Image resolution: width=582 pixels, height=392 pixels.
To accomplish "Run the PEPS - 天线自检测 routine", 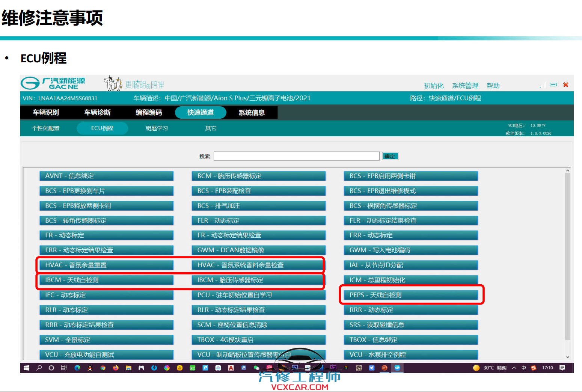I will coord(411,295).
